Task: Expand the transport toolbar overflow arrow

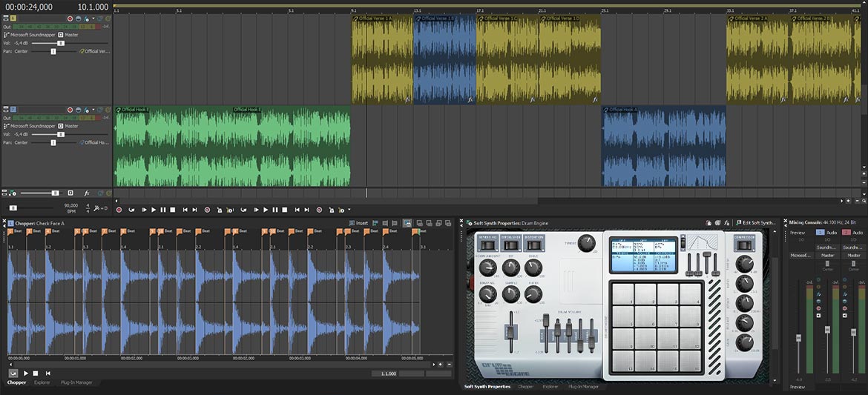Action: pyautogui.click(x=349, y=210)
